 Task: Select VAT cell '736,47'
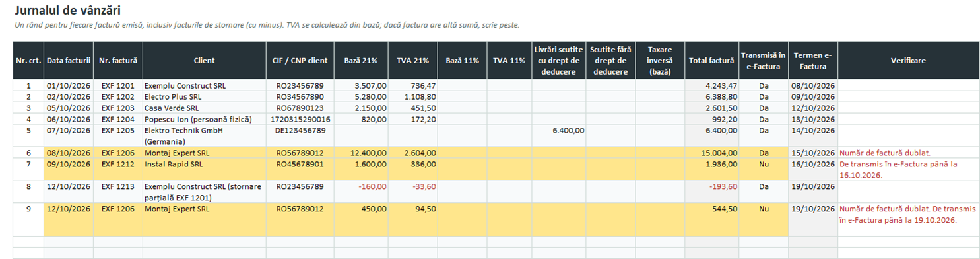pos(412,85)
